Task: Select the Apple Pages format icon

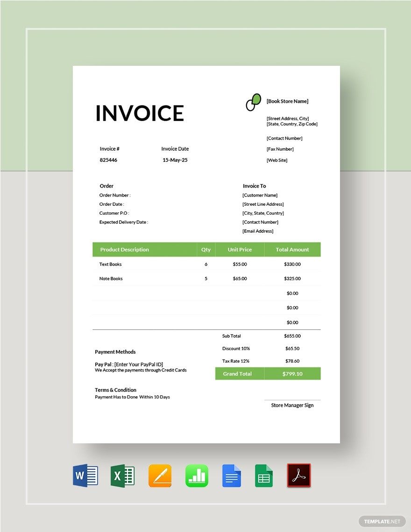Action: [x=160, y=475]
